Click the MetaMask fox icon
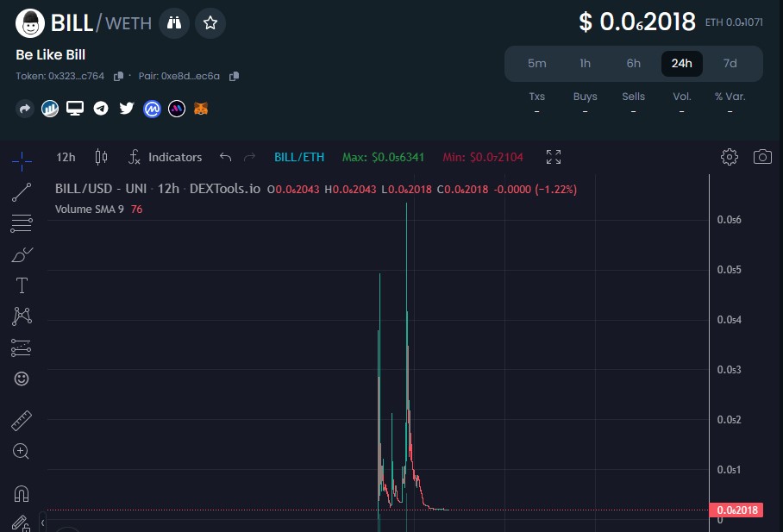This screenshot has width=783, height=532. click(201, 109)
